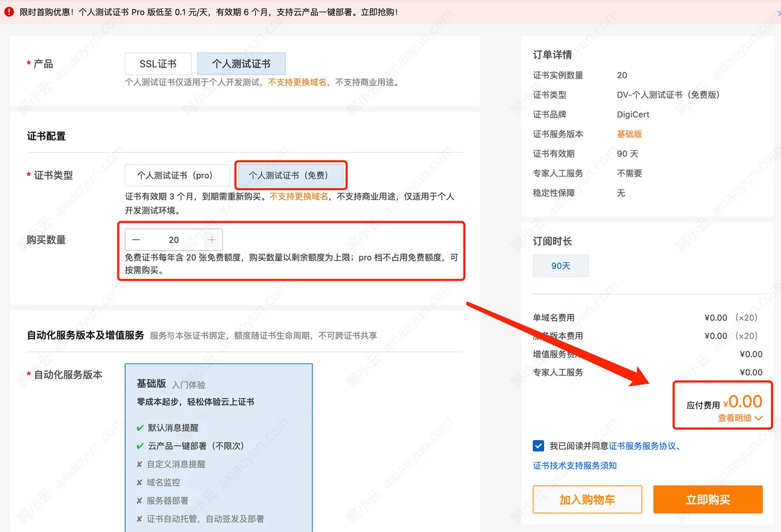Viewport: 781px width, 532px height.
Task: Click the 证书配置 section heading
Action: [x=46, y=136]
